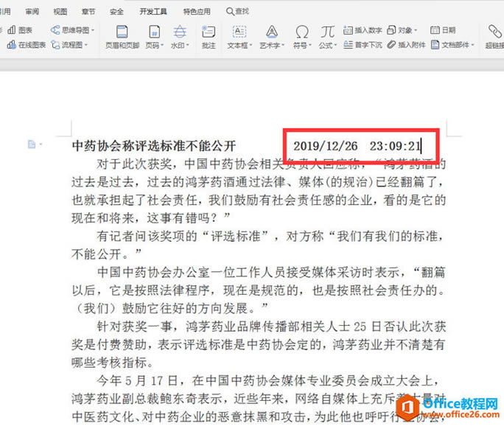Click the line starting 哪些考核指标
This screenshot has width=504, height=426.
coord(112,363)
